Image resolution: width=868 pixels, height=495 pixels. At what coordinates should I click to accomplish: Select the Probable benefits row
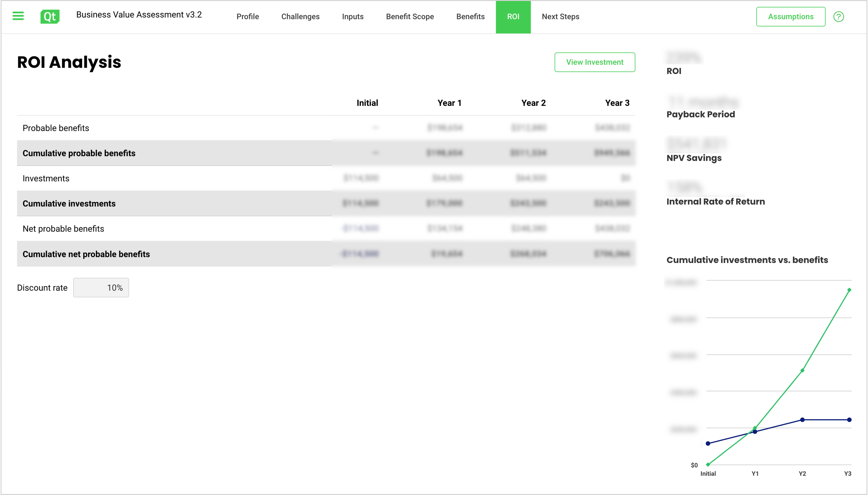coord(56,128)
